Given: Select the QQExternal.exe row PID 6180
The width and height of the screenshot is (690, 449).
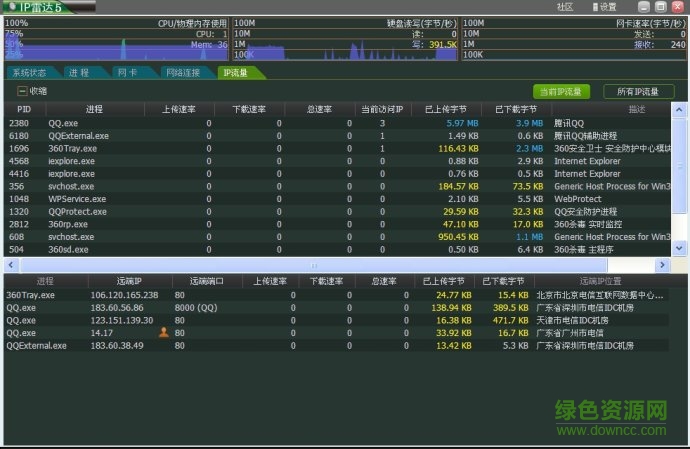Looking at the screenshot, I should point(338,136).
